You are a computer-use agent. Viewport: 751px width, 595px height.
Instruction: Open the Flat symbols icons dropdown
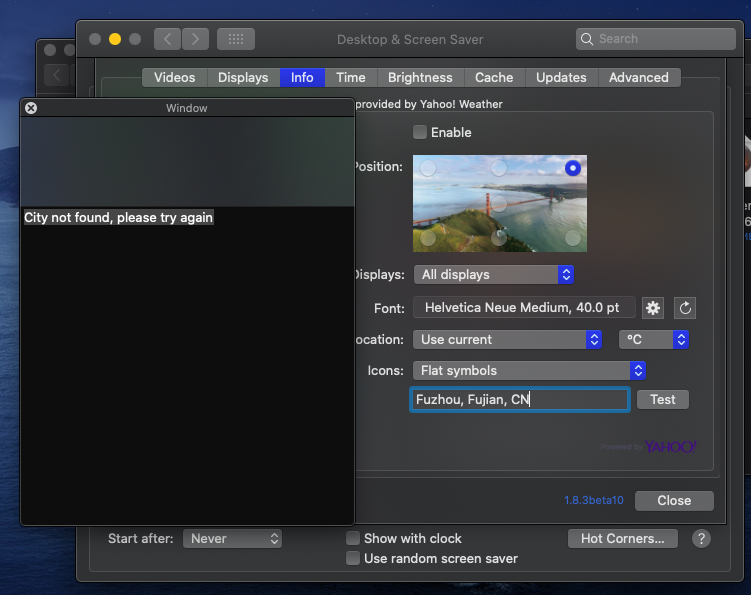[x=529, y=371]
